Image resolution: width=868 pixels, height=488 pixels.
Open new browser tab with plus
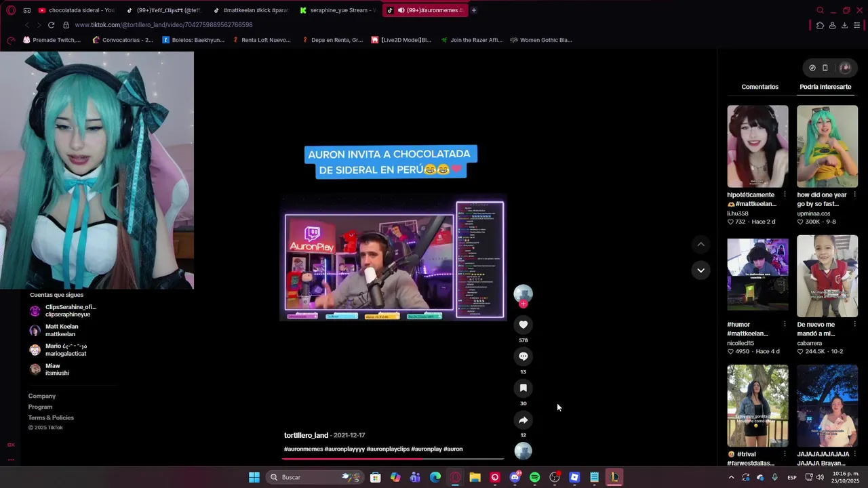(x=473, y=10)
